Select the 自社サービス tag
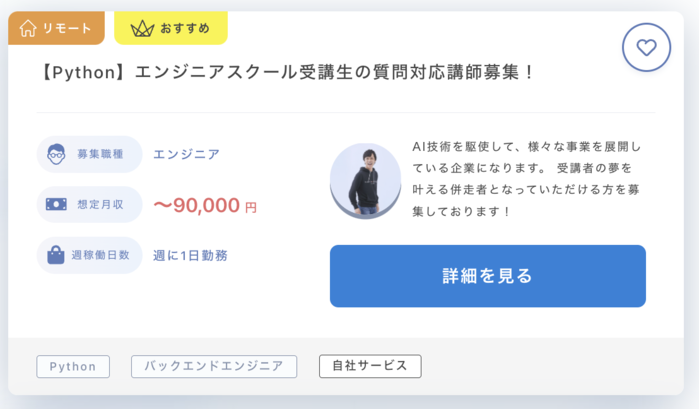Image resolution: width=699 pixels, height=409 pixels. click(x=370, y=366)
